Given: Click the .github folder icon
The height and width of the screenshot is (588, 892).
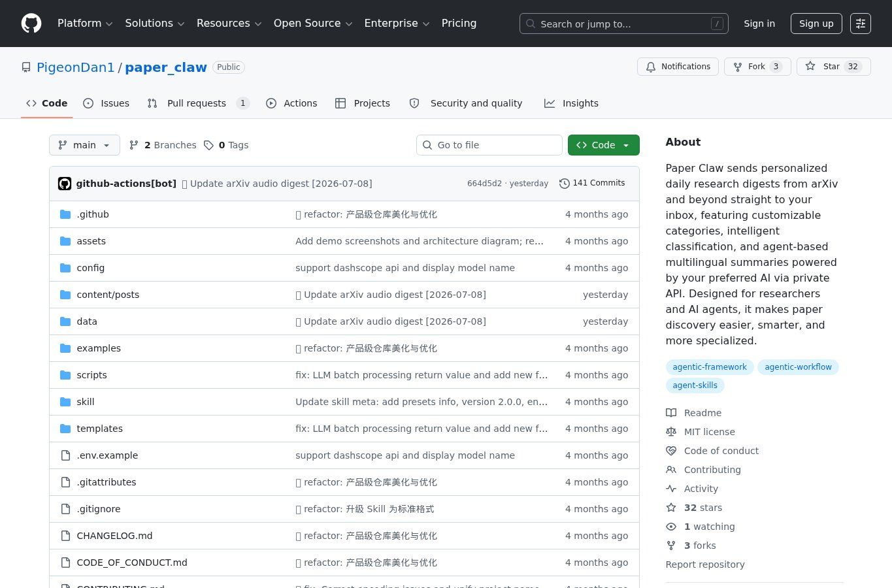Looking at the screenshot, I should (x=65, y=214).
